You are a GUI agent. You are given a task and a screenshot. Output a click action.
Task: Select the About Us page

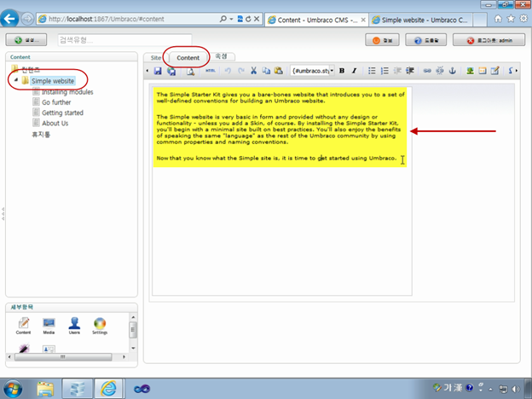click(55, 123)
